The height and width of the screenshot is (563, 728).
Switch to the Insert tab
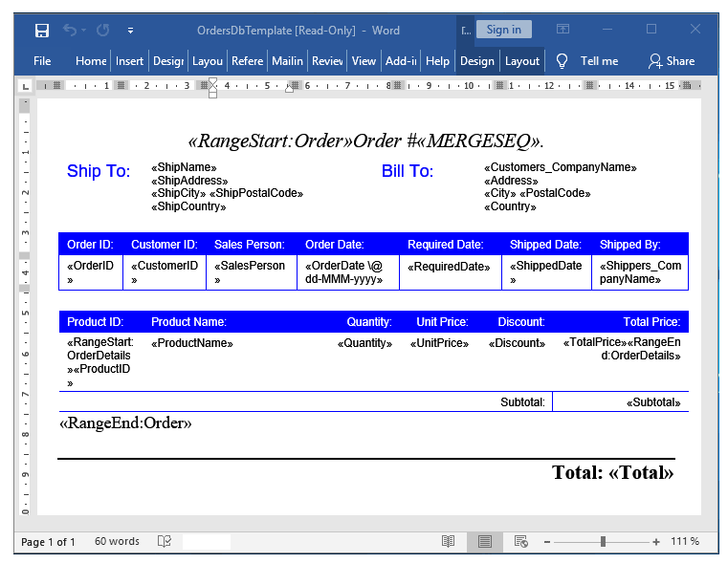(x=129, y=61)
